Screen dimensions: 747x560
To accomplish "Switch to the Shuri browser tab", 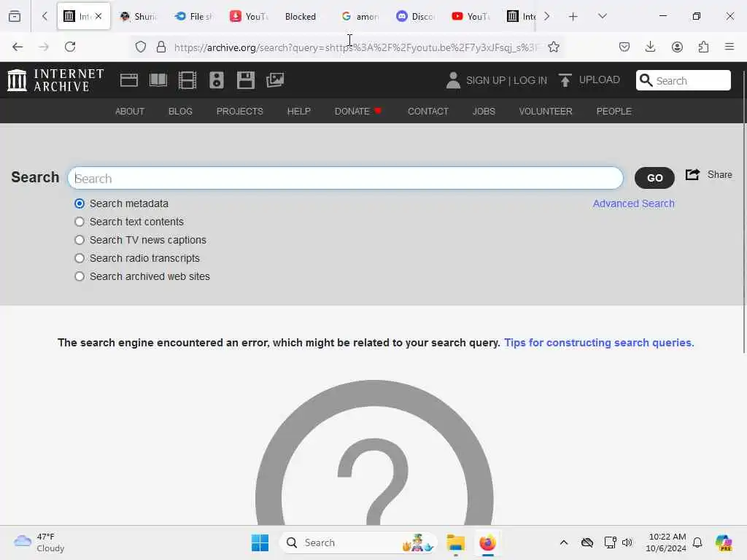I will (138, 17).
